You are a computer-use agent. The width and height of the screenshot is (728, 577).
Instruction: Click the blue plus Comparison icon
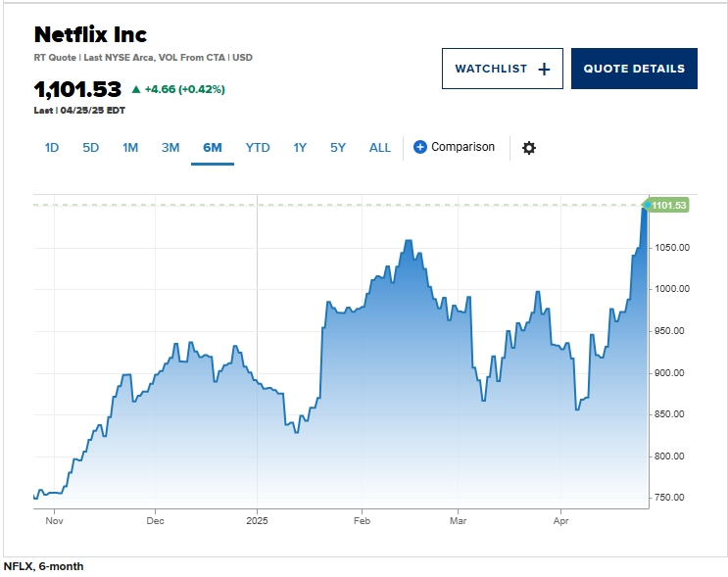[x=419, y=147]
